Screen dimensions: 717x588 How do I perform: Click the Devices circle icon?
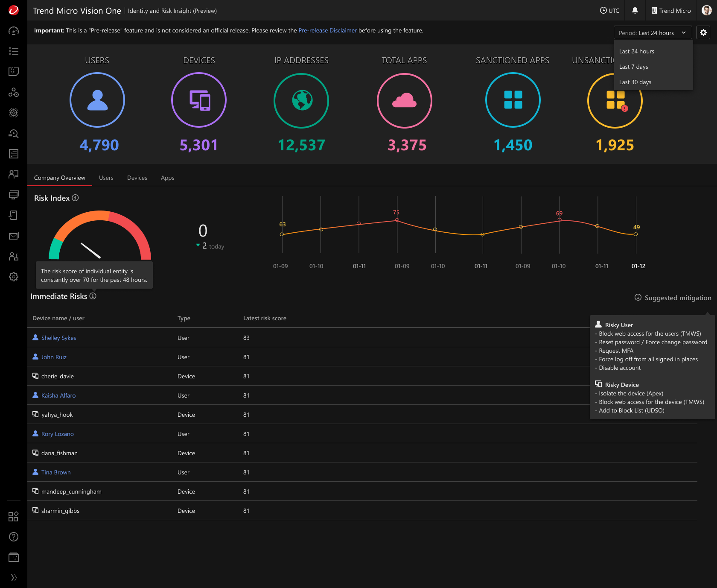click(x=199, y=100)
